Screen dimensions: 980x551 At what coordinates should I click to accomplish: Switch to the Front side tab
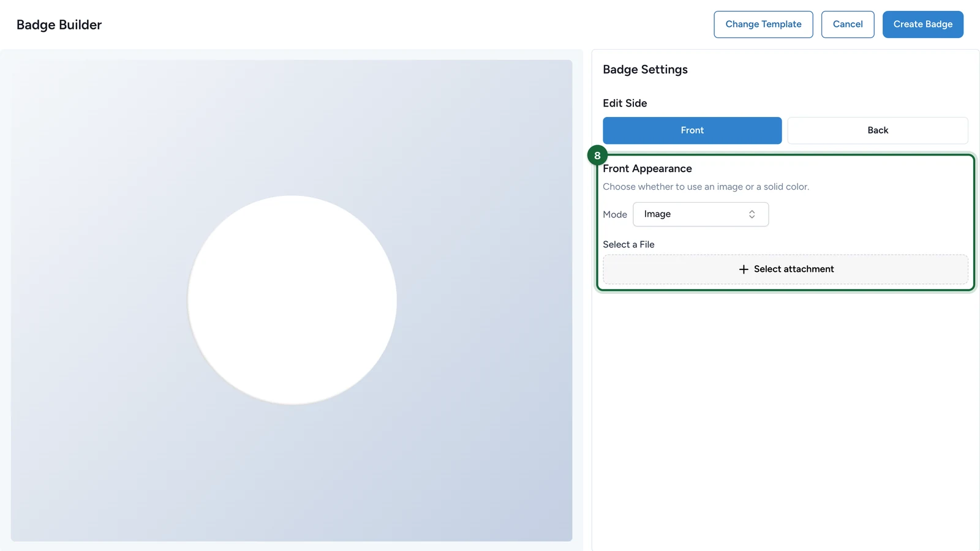pos(692,130)
